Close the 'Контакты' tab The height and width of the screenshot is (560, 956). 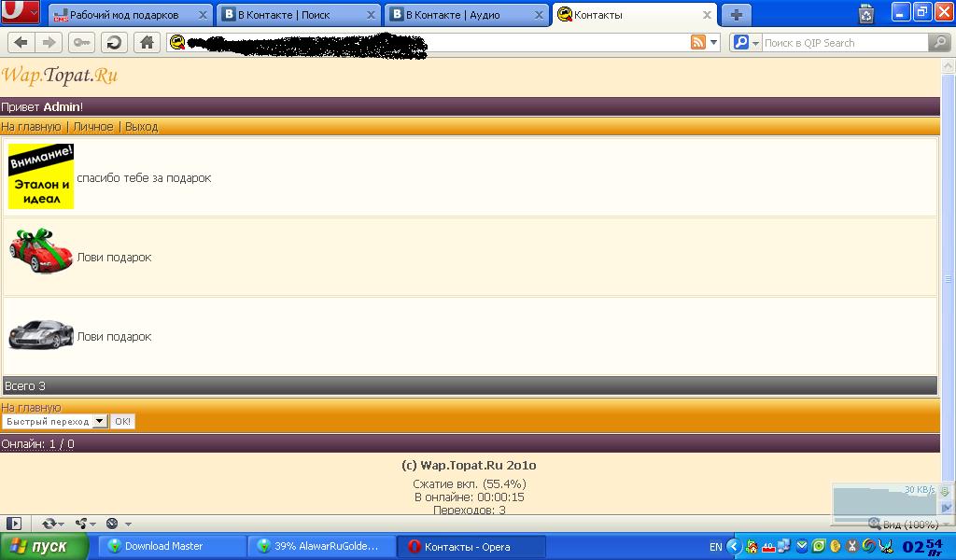[x=707, y=15]
